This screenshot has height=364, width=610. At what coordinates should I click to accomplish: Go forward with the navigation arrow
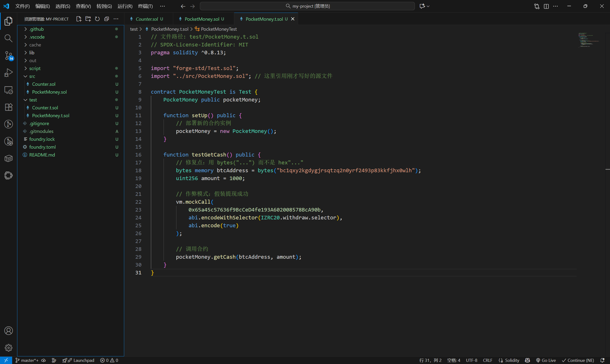(x=193, y=6)
